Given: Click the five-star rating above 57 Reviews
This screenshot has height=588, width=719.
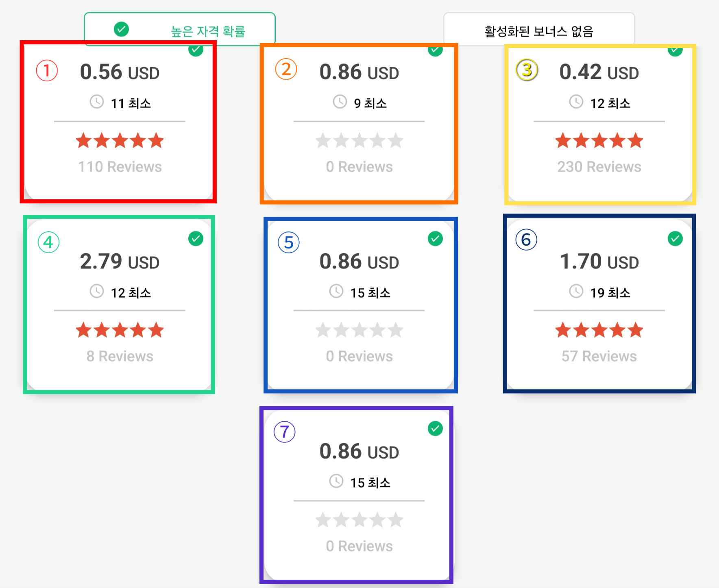Looking at the screenshot, I should click(599, 330).
